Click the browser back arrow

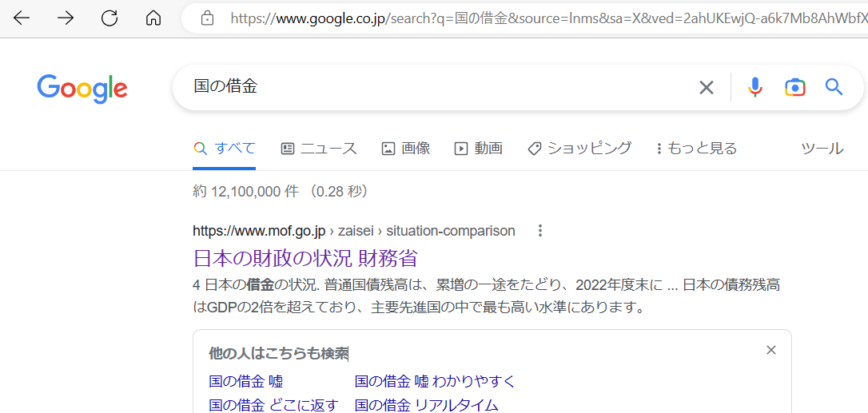click(x=22, y=18)
